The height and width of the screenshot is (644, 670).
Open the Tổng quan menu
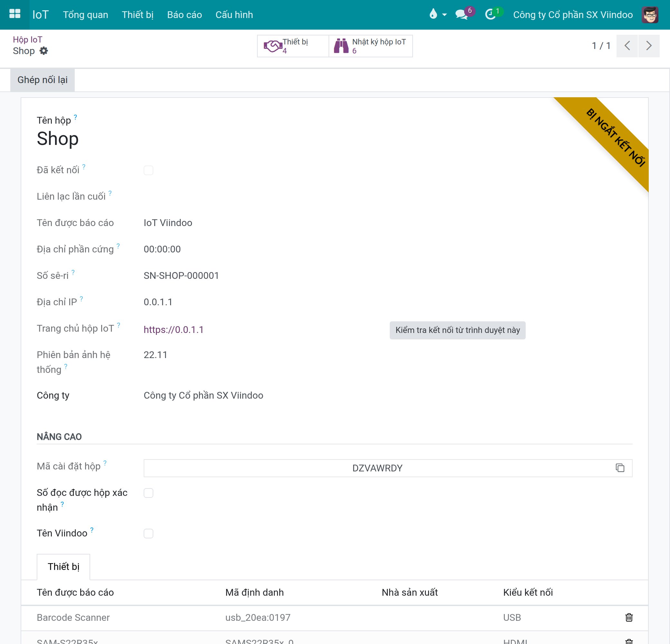(85, 15)
